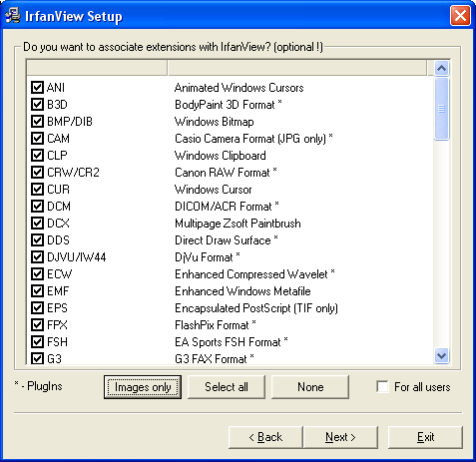Select 'Enhanced Windows Metafile' description
This screenshot has width=476, height=462.
[242, 291]
